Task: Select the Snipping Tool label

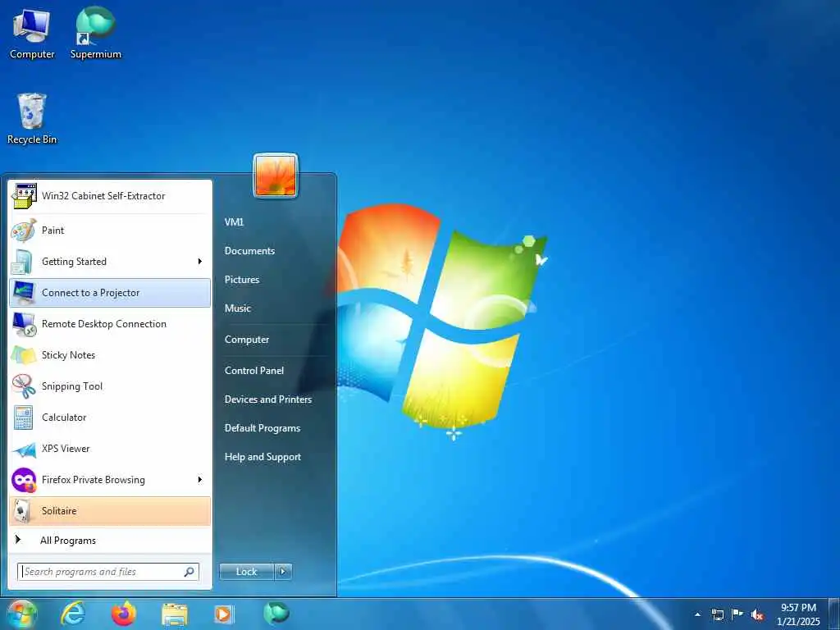Action: [72, 387]
